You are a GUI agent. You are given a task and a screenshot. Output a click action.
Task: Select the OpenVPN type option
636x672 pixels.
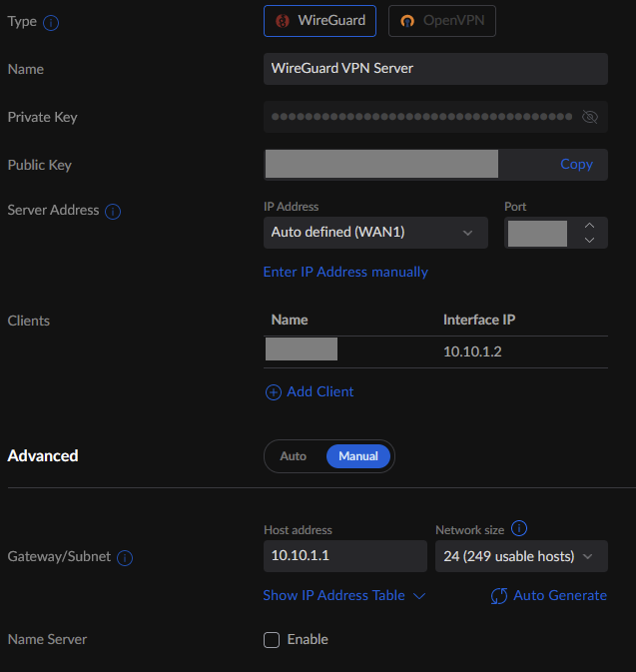pos(442,20)
